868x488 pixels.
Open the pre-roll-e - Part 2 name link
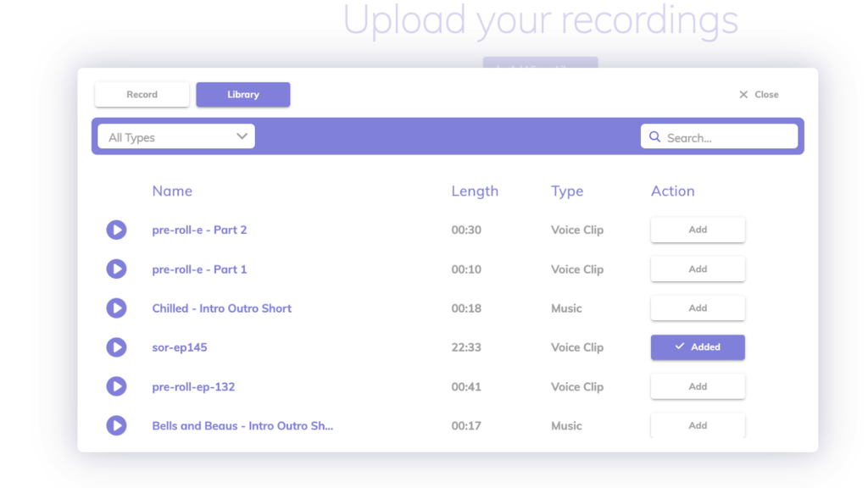tap(199, 230)
